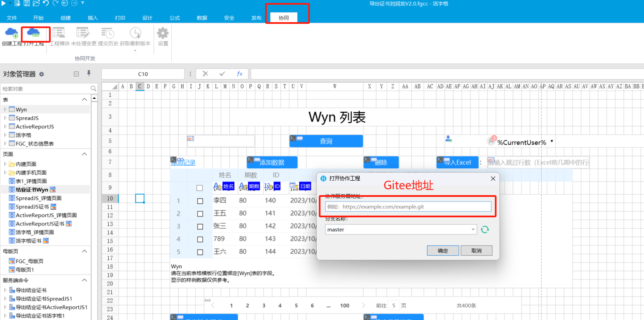
Task: Click the C10 cell name box
Action: (x=143, y=74)
